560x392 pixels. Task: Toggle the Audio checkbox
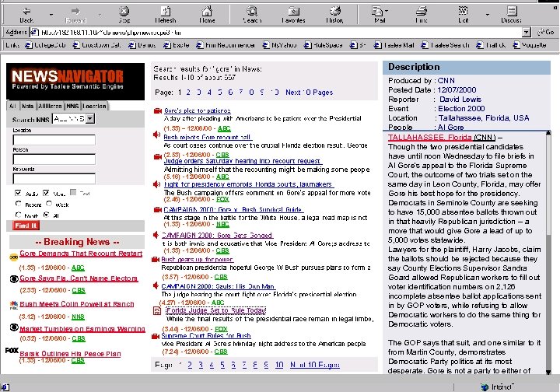tap(18, 193)
